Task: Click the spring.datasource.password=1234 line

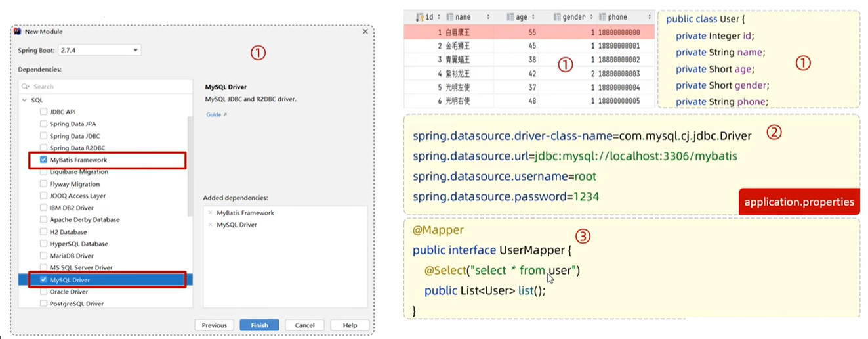Action: [x=506, y=197]
